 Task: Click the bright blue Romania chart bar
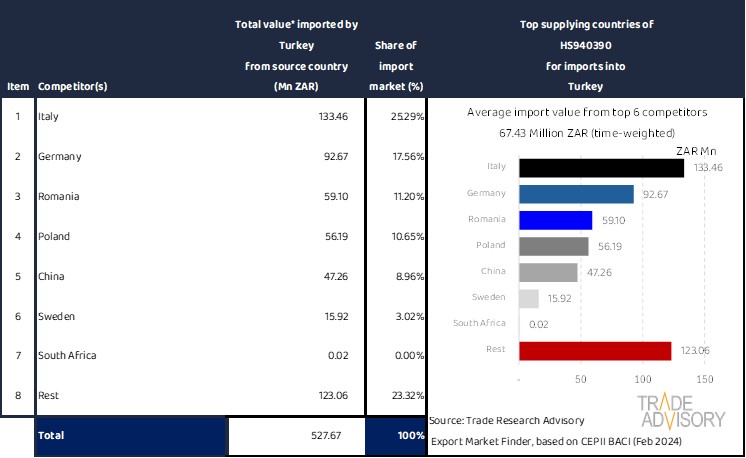coord(555,220)
